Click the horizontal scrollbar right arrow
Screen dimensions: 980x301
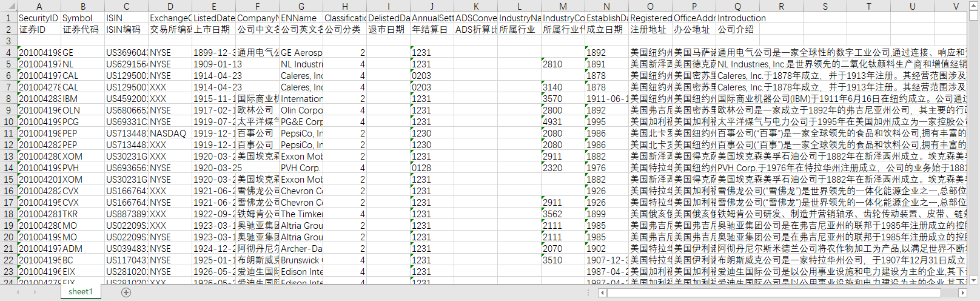tap(962, 293)
